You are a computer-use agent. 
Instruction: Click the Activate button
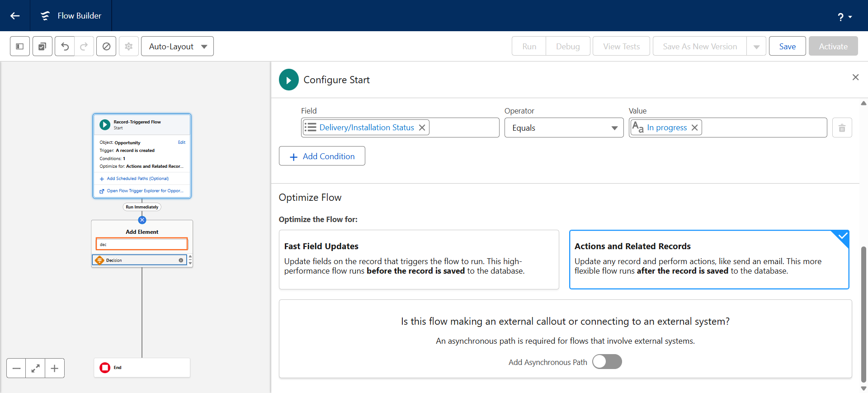[833, 46]
